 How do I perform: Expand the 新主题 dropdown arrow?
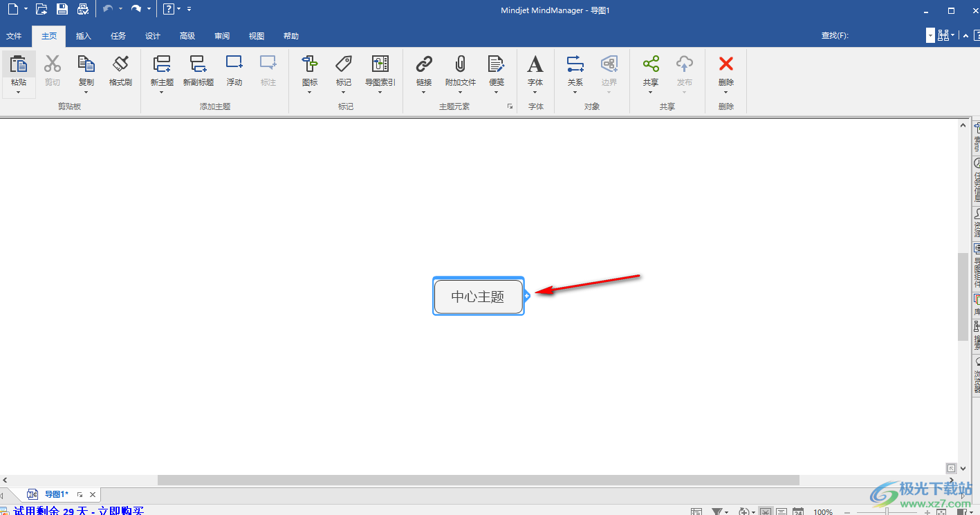pos(162,92)
